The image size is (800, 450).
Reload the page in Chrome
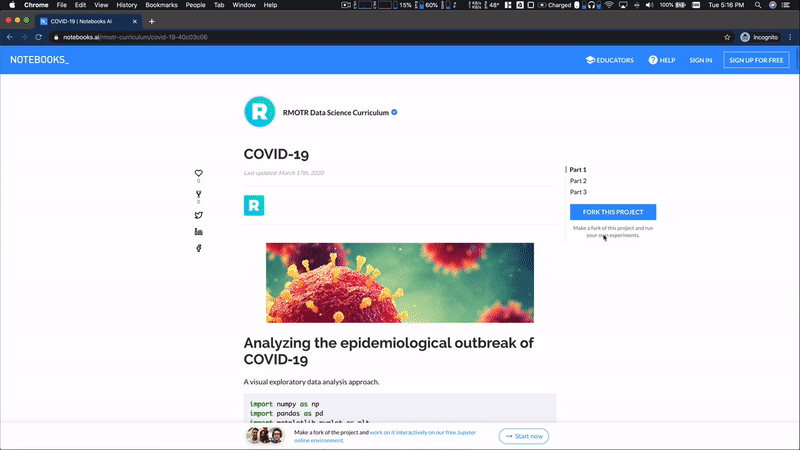click(38, 37)
